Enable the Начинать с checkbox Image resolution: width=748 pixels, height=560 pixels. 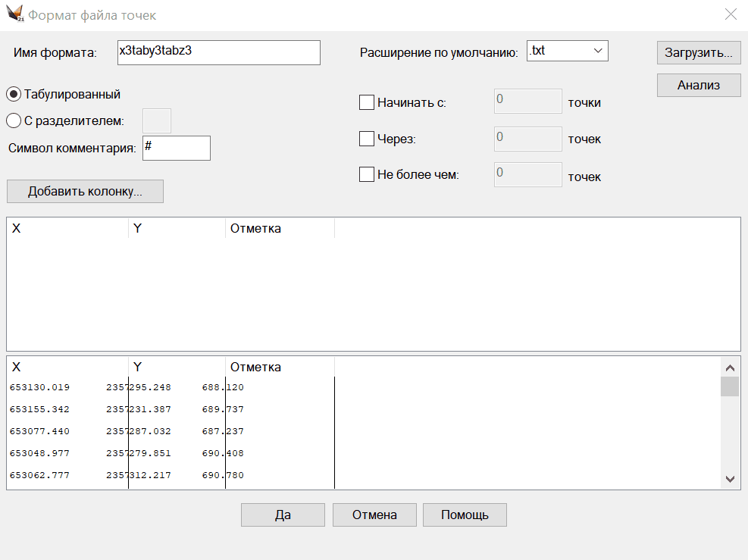(x=367, y=102)
